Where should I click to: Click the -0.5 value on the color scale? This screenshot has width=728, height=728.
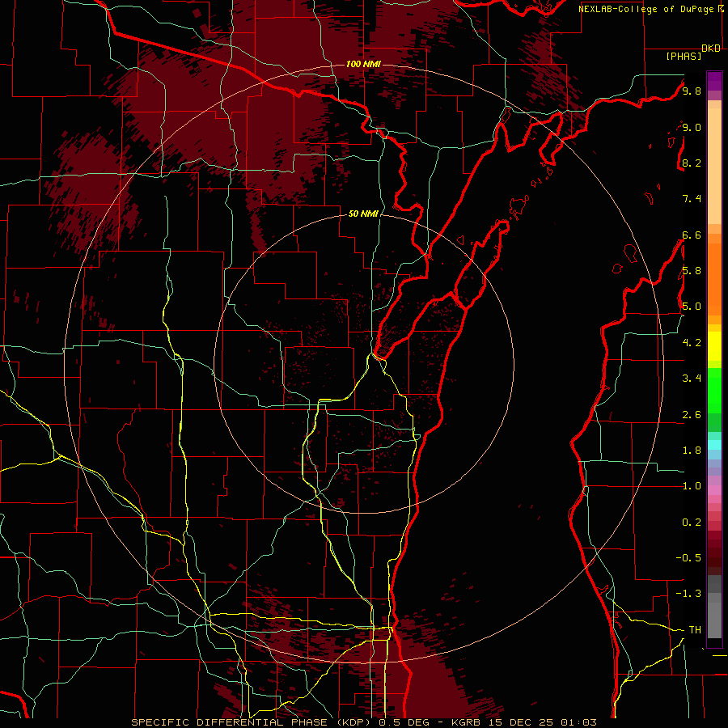coord(688,558)
